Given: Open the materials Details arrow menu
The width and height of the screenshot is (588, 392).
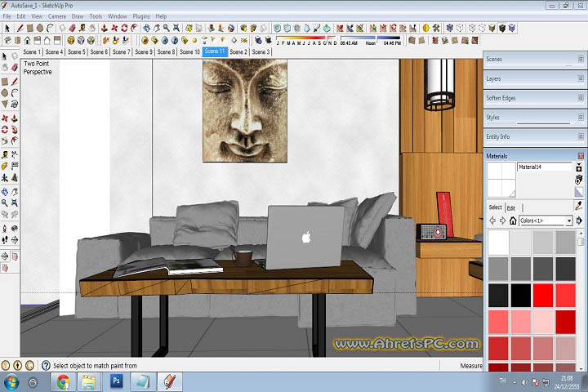Looking at the screenshot, I should [x=579, y=220].
